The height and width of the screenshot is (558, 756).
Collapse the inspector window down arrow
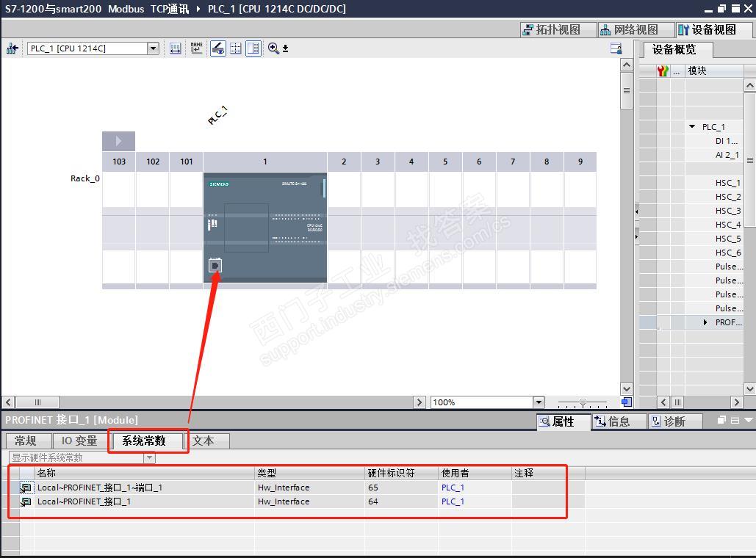pos(748,420)
